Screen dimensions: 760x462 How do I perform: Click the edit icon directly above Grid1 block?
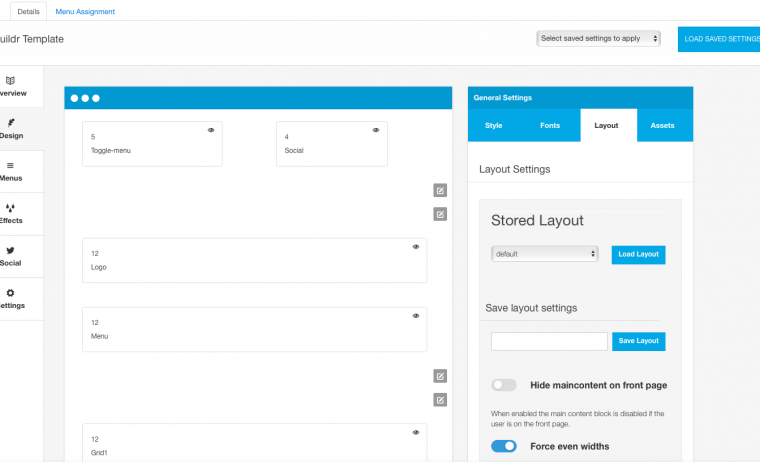pos(440,400)
